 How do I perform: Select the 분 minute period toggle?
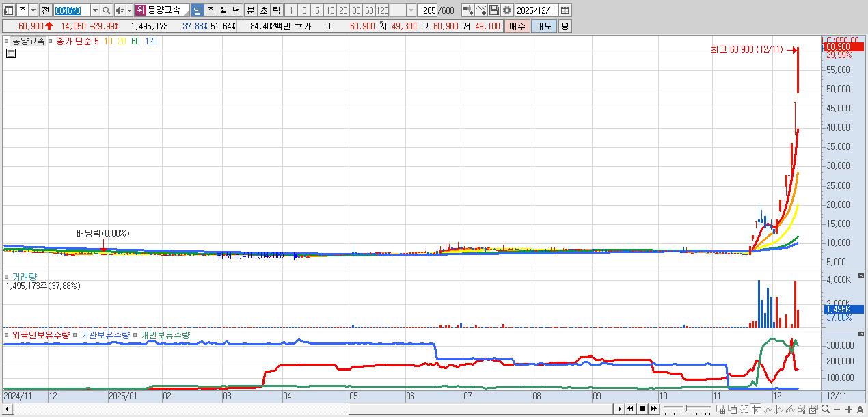pyautogui.click(x=251, y=10)
